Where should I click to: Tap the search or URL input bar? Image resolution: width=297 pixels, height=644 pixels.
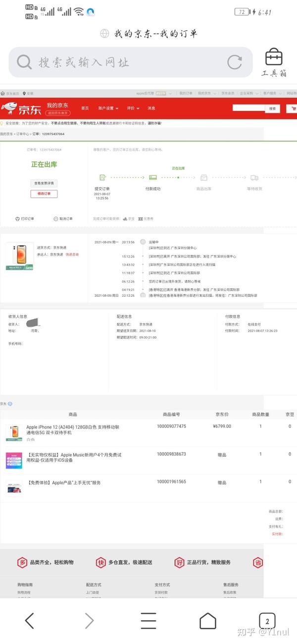pyautogui.click(x=131, y=62)
